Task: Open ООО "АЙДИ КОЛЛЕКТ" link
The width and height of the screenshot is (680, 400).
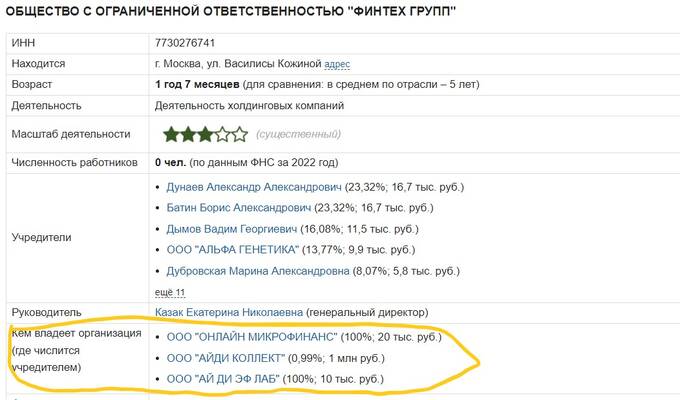Action: 226,358
